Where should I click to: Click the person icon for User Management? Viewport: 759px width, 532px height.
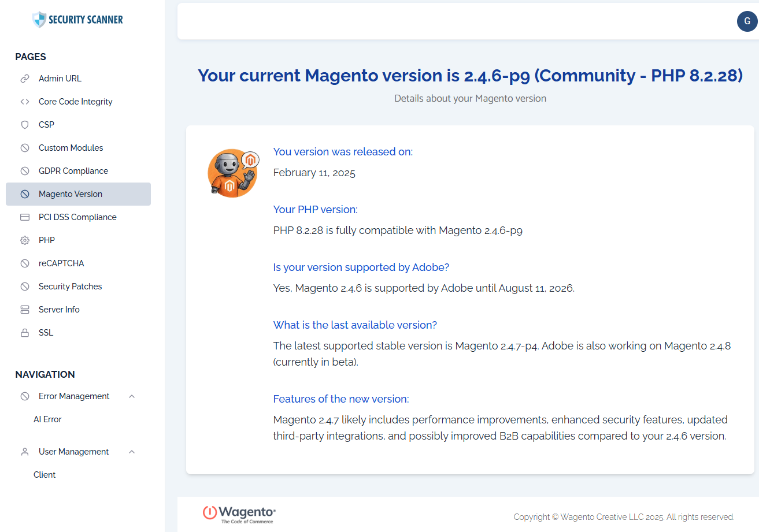pyautogui.click(x=25, y=452)
